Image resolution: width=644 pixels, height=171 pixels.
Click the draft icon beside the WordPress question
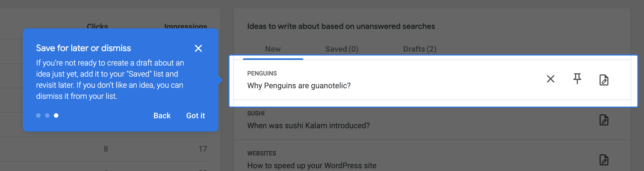[605, 160]
